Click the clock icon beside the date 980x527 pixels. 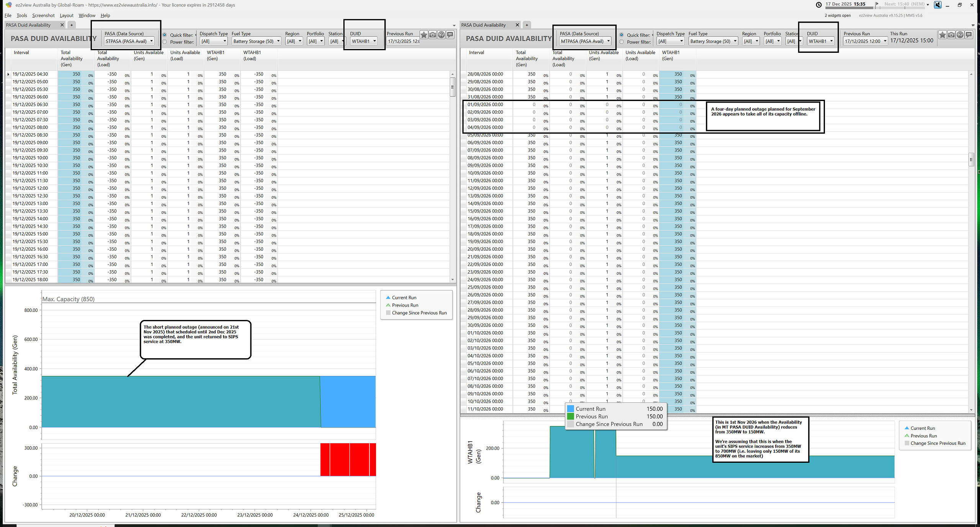point(819,5)
